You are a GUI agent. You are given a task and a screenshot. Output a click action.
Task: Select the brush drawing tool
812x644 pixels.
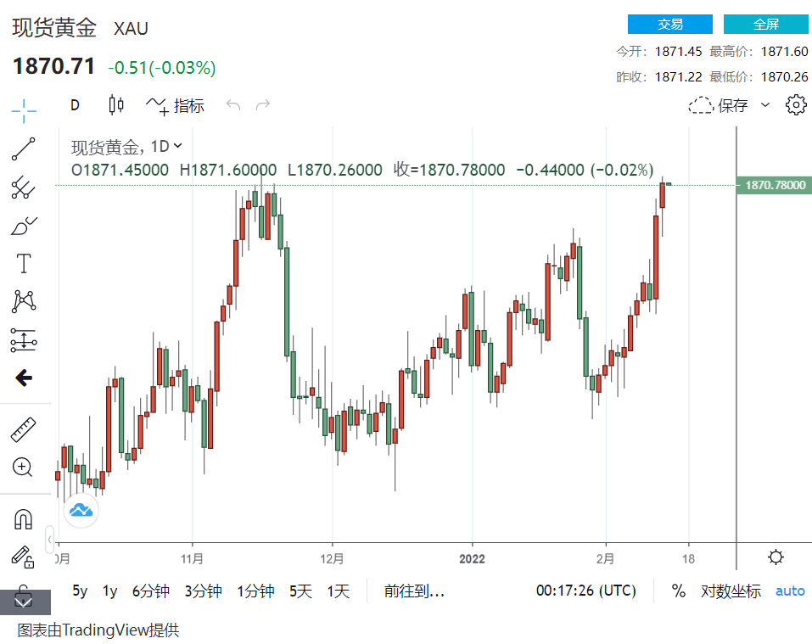point(24,226)
